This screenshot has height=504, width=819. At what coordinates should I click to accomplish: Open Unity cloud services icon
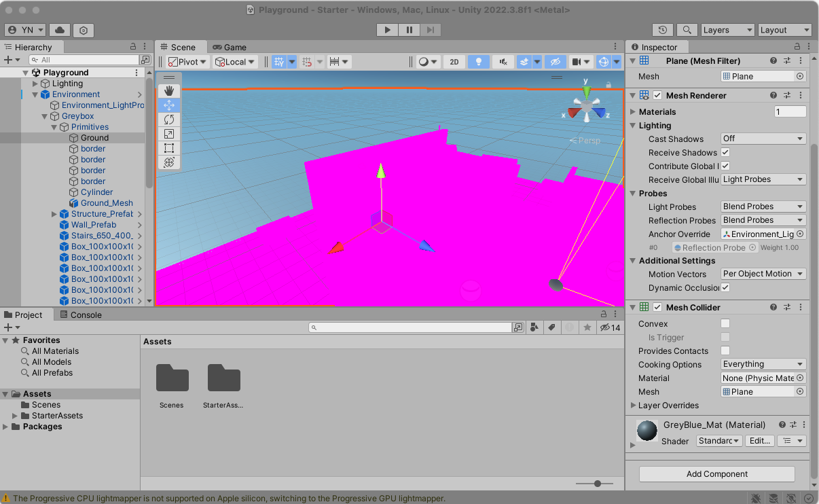pos(60,30)
